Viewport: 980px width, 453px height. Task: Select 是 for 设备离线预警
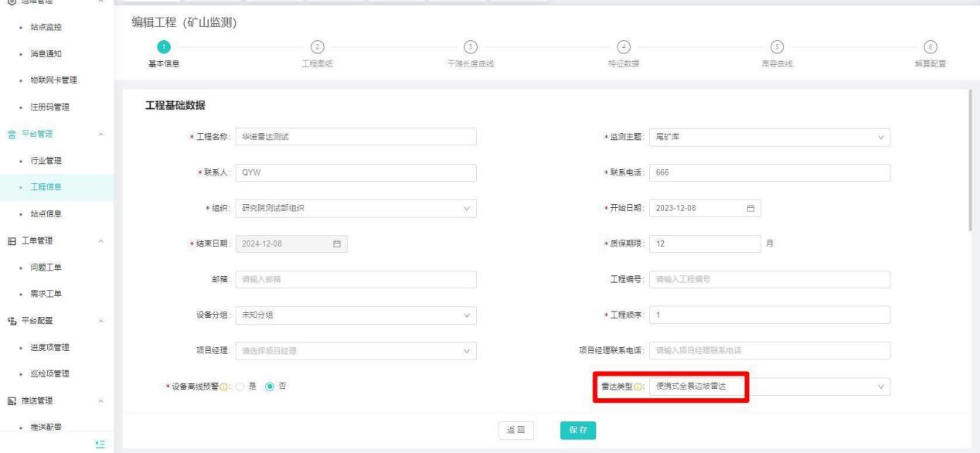click(x=240, y=387)
